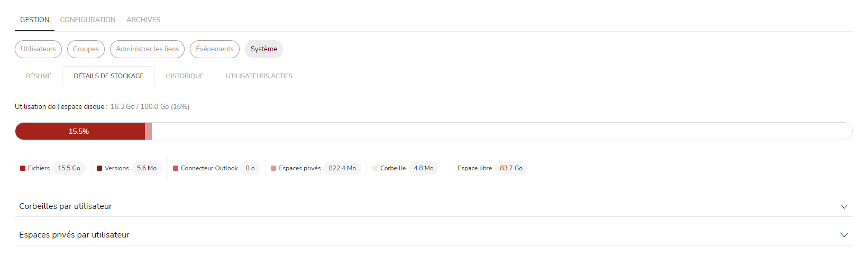
Task: Click the dark red Fichiers legend square
Action: coord(23,168)
